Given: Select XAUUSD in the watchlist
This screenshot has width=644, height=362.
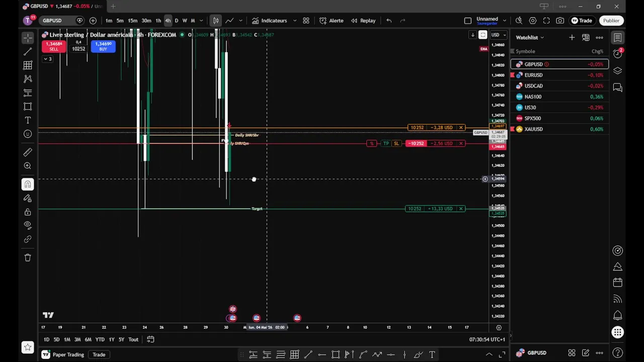Looking at the screenshot, I should tap(559, 129).
